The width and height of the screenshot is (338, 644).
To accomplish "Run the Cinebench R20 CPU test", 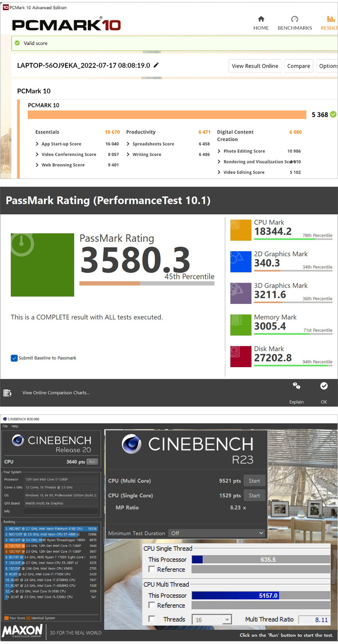I will [92, 462].
